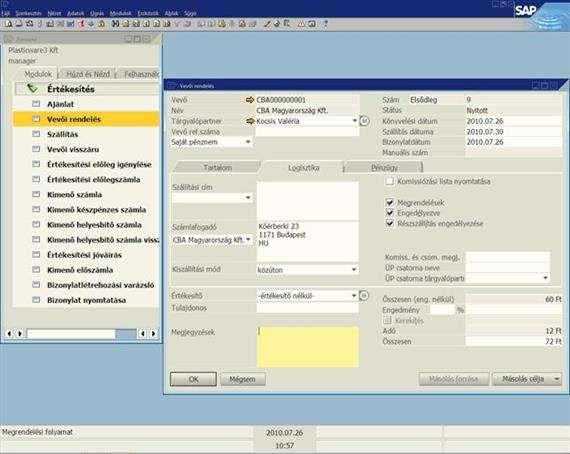Uncheck the Megrendelések checkbox
The height and width of the screenshot is (454, 570).
point(390,202)
